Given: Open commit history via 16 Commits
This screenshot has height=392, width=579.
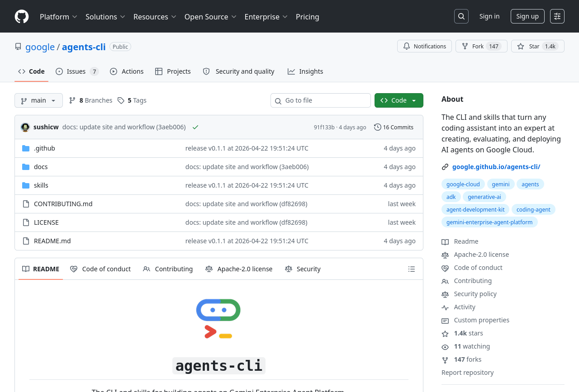Looking at the screenshot, I should click(x=394, y=128).
